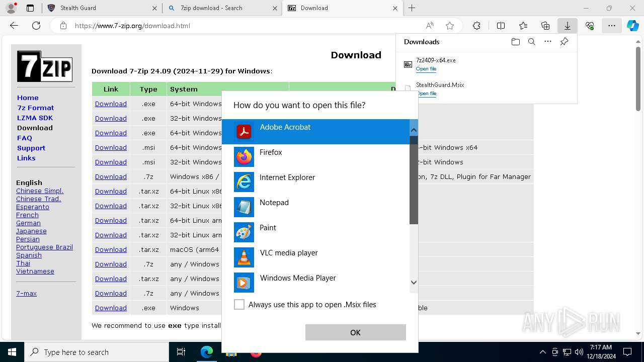Open the downloads folder icon
644x362 pixels.
515,42
